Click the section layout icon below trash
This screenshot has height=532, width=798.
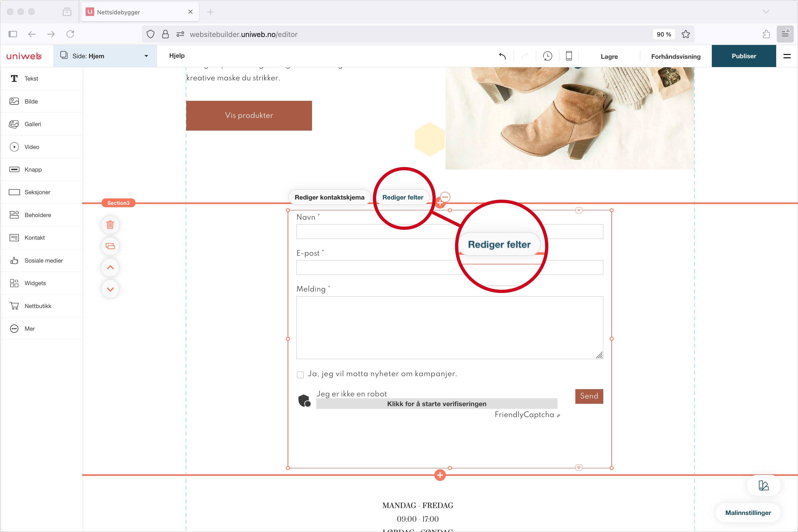pyautogui.click(x=110, y=246)
